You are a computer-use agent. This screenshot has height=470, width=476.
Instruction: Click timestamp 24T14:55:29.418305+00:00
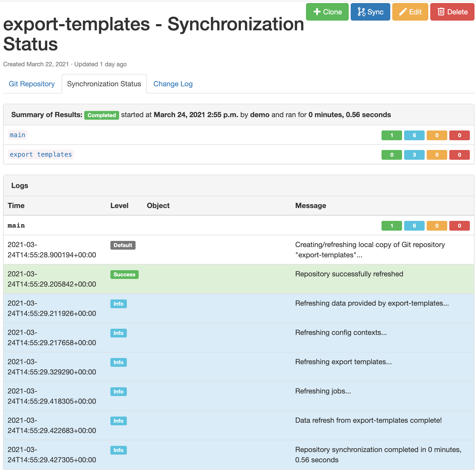[52, 401]
